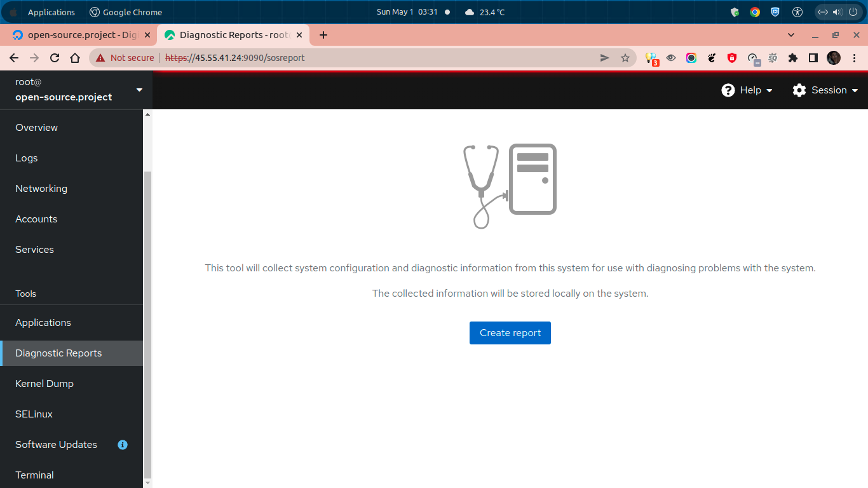868x488 pixels.
Task: Open the eye icon extension
Action: pyautogui.click(x=671, y=58)
